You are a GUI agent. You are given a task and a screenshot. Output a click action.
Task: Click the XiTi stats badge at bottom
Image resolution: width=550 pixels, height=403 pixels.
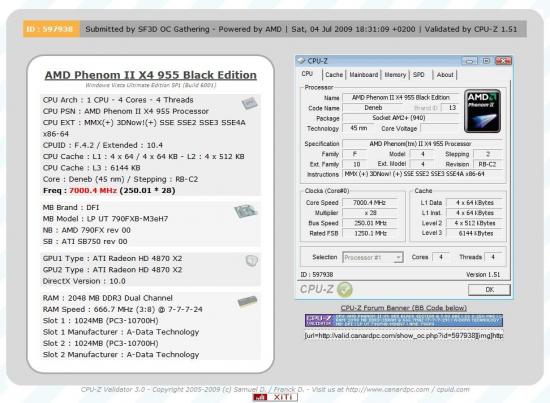pyautogui.click(x=275, y=397)
